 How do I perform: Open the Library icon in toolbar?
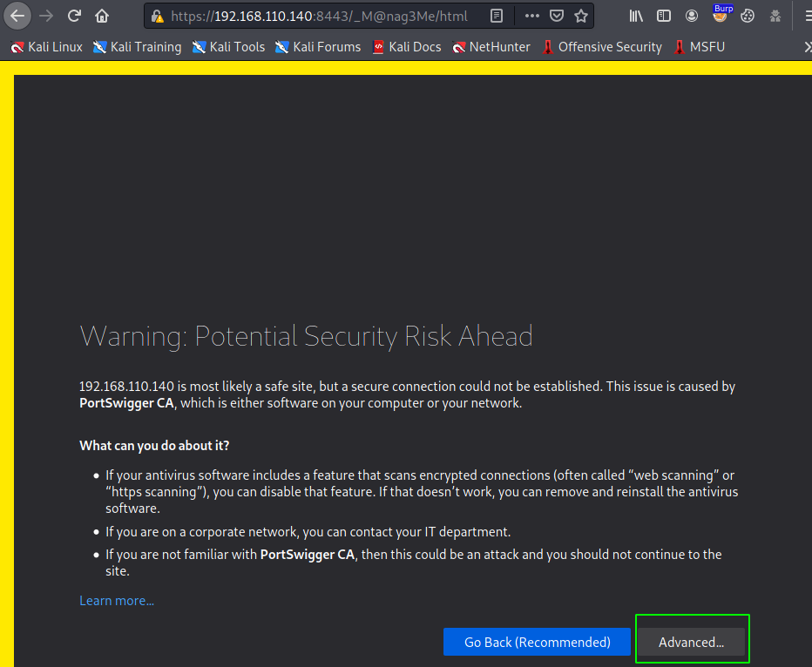tap(636, 16)
